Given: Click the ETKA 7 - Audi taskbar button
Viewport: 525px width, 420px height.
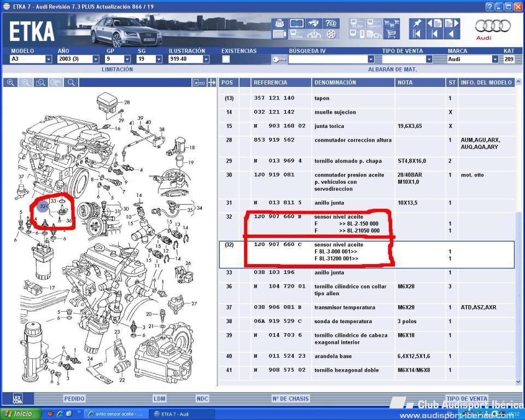Looking at the screenshot, I should pos(181,415).
